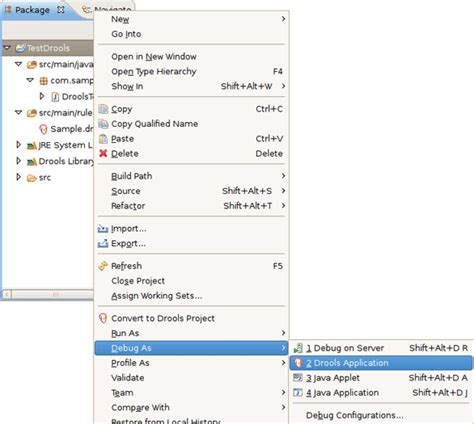This screenshot has width=474, height=424.
Task: Select Sample.drl file name
Action: pyautogui.click(x=72, y=129)
